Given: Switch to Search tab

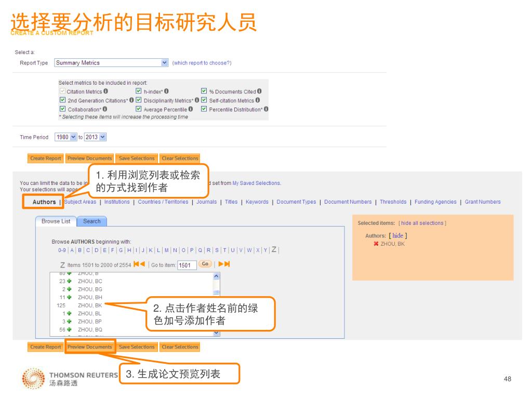Looking at the screenshot, I should pos(92,221).
